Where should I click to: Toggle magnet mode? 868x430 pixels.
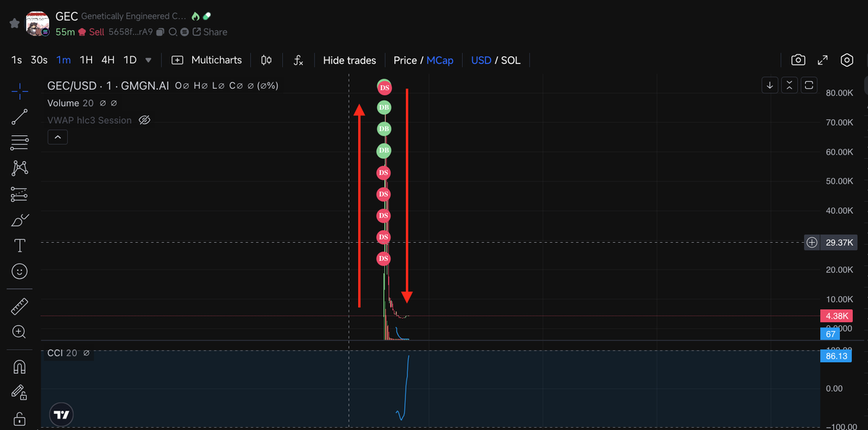[20, 367]
